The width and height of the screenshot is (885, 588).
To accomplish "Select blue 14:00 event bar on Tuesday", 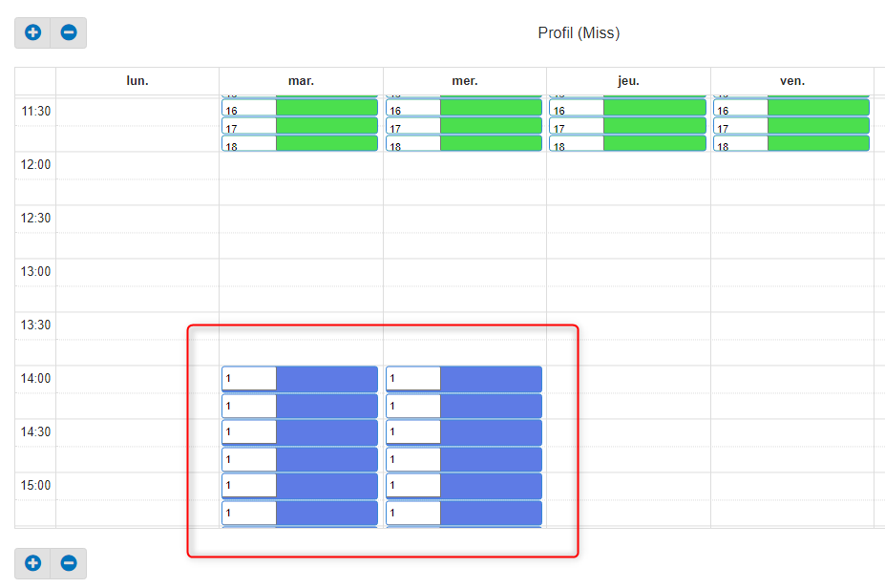I will 327,379.
